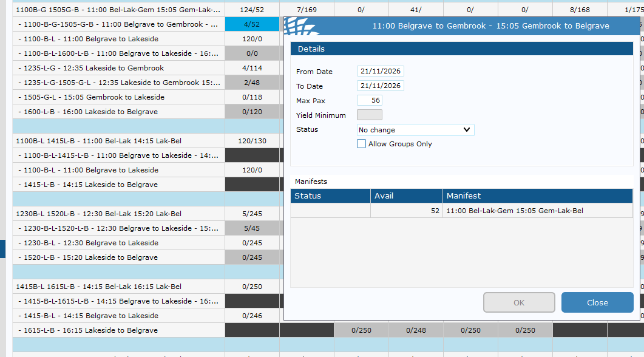This screenshot has height=357, width=644.
Task: Click the dialog logo icon in title bar
Action: 300,26
